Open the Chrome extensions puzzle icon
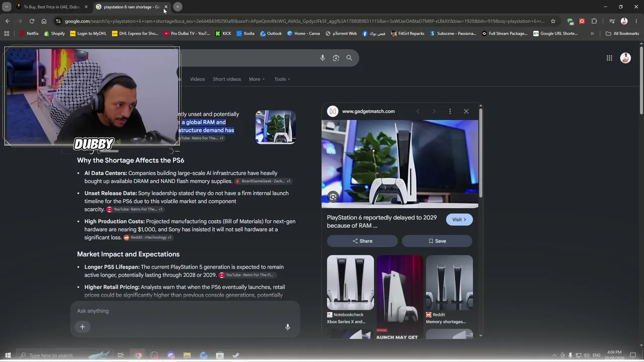644x362 pixels. click(594, 21)
